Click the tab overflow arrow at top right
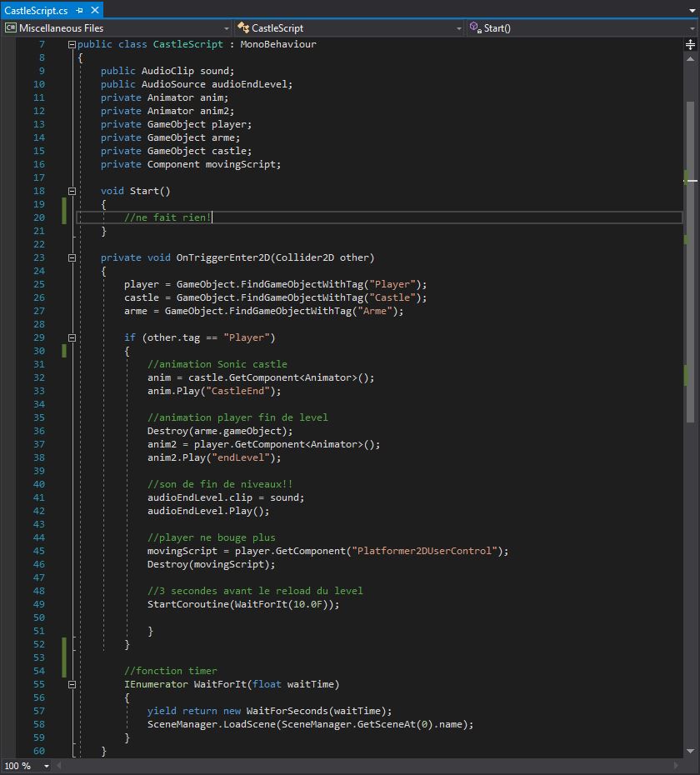Viewport: 700px width, 775px height. coord(691,11)
